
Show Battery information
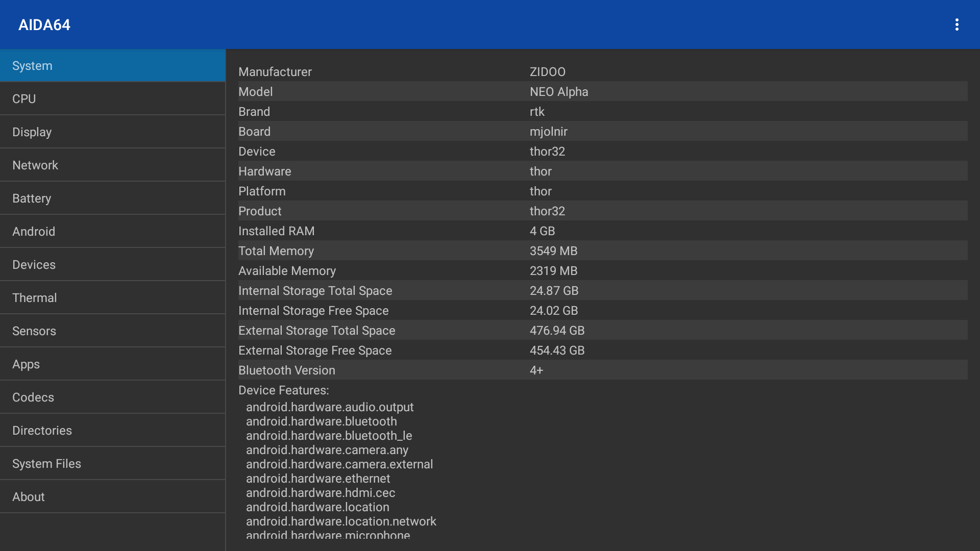click(112, 198)
